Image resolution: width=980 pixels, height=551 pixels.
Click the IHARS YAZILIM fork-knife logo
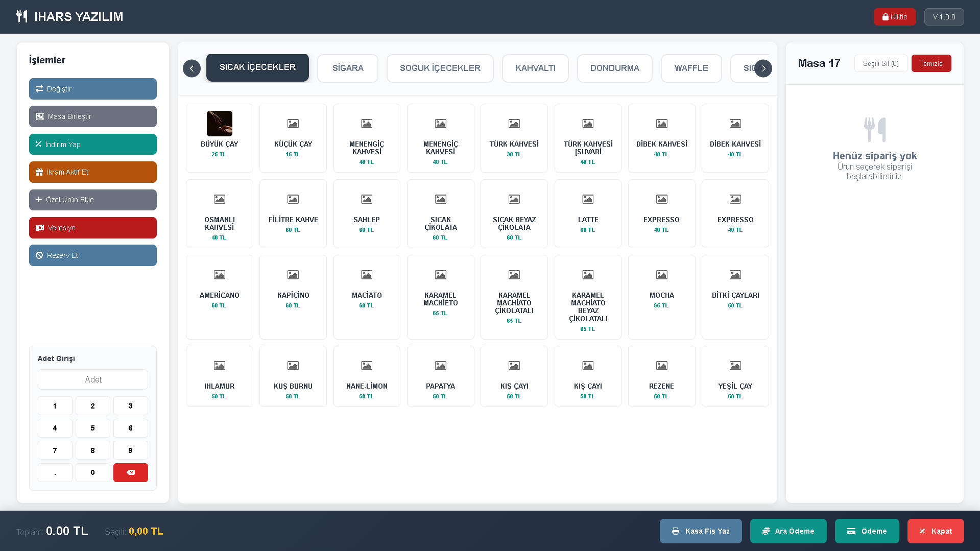(x=21, y=16)
